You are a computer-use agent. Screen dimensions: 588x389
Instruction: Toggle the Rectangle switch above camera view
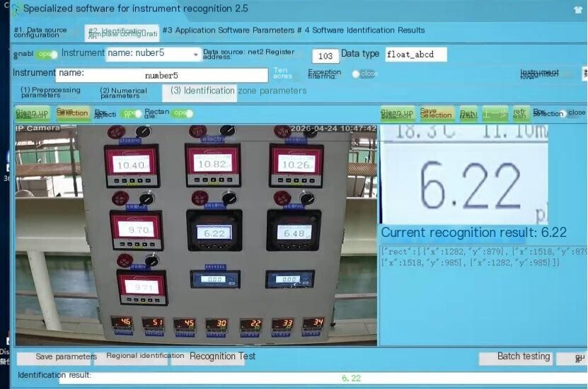[x=183, y=113]
